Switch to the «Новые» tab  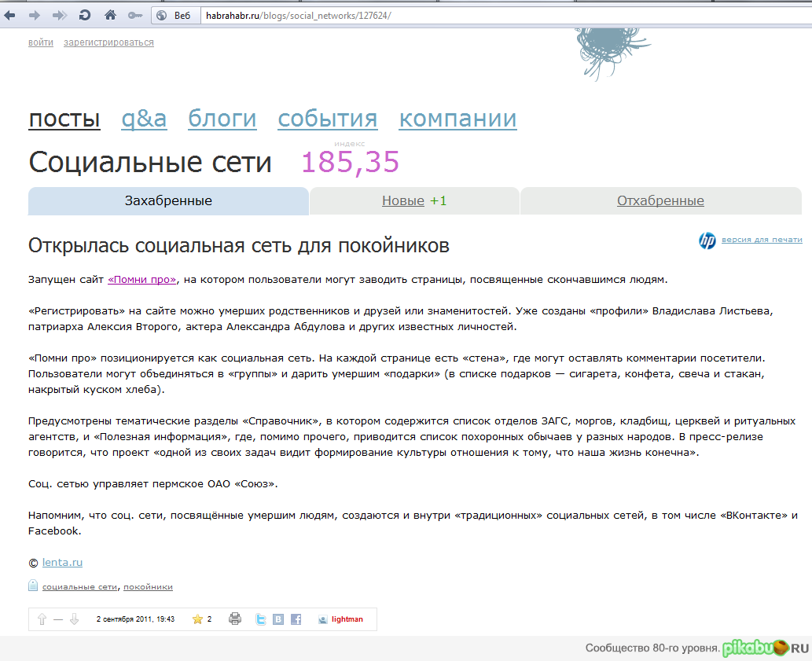pos(403,200)
